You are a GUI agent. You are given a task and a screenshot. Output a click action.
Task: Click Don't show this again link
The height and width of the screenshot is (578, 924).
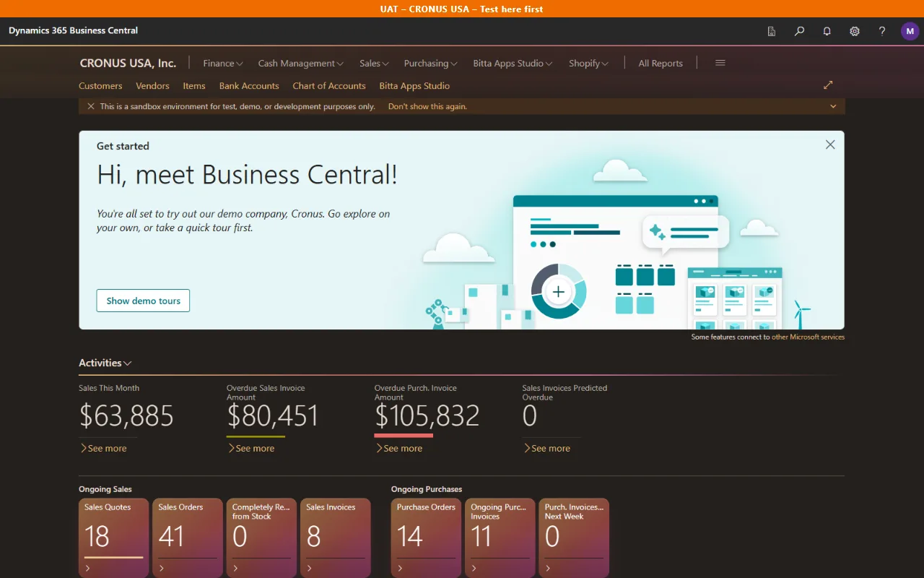[427, 106]
